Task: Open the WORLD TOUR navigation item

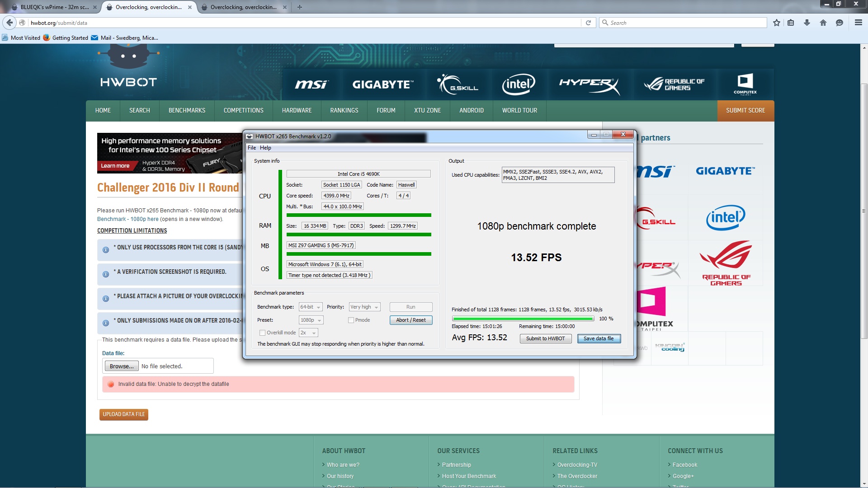Action: click(519, 111)
